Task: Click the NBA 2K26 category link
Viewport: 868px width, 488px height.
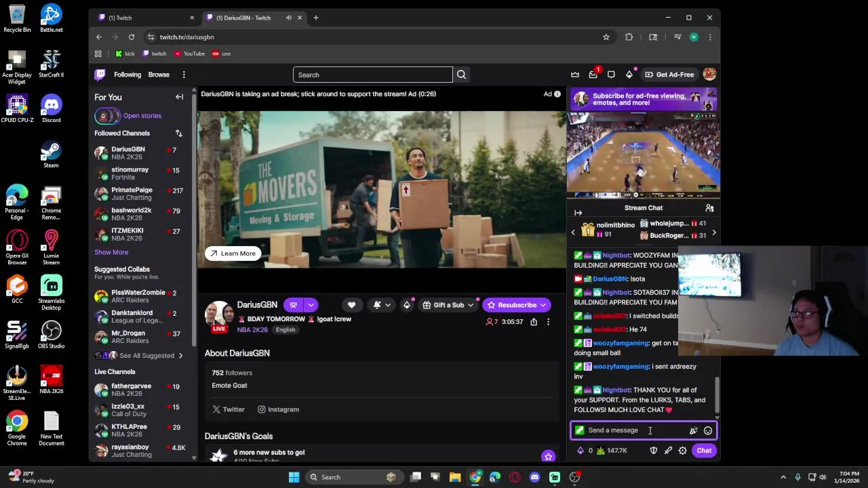Action: point(252,330)
